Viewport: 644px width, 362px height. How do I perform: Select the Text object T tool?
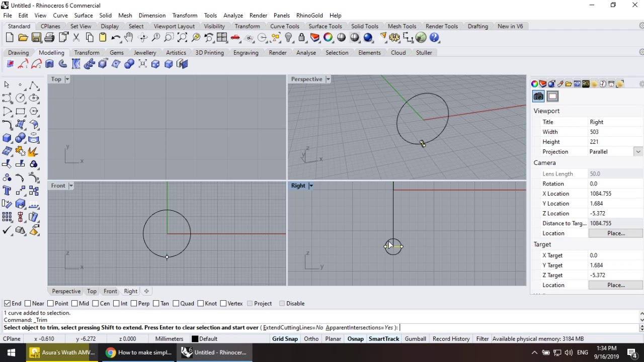pyautogui.click(x=7, y=191)
